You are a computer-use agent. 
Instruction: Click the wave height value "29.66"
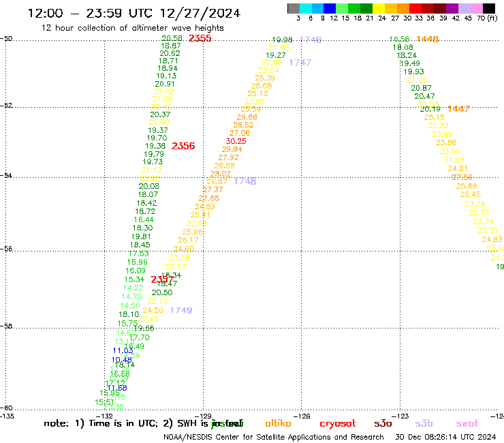click(x=247, y=117)
